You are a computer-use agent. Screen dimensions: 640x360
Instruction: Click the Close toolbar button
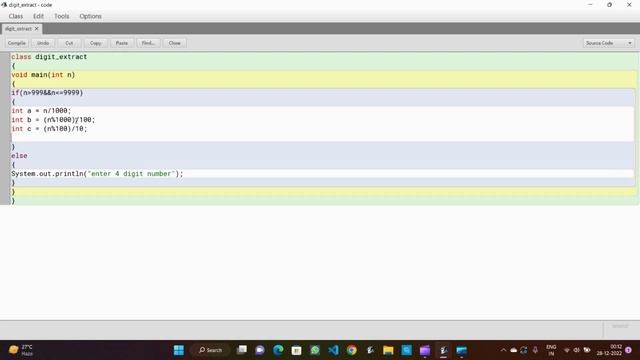click(175, 43)
